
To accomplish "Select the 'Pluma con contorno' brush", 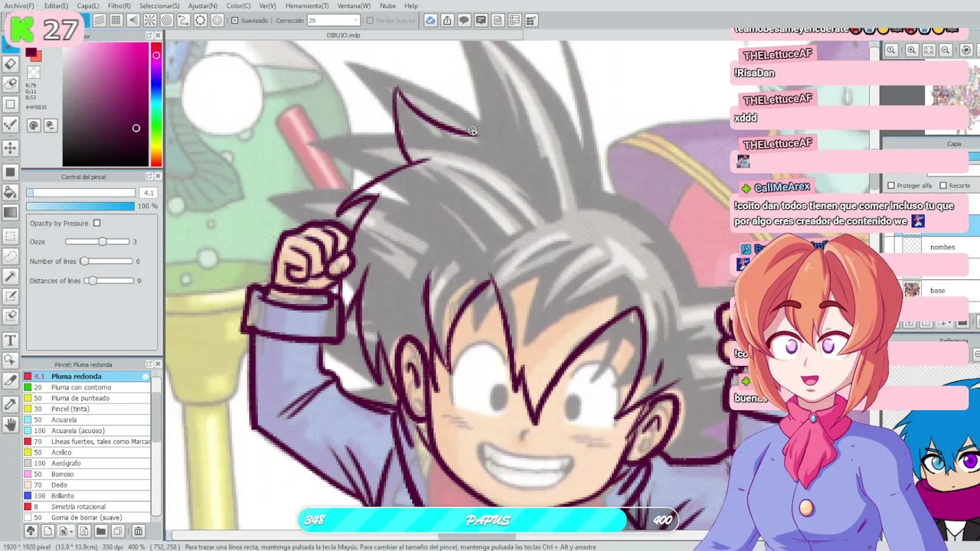I will (x=88, y=387).
